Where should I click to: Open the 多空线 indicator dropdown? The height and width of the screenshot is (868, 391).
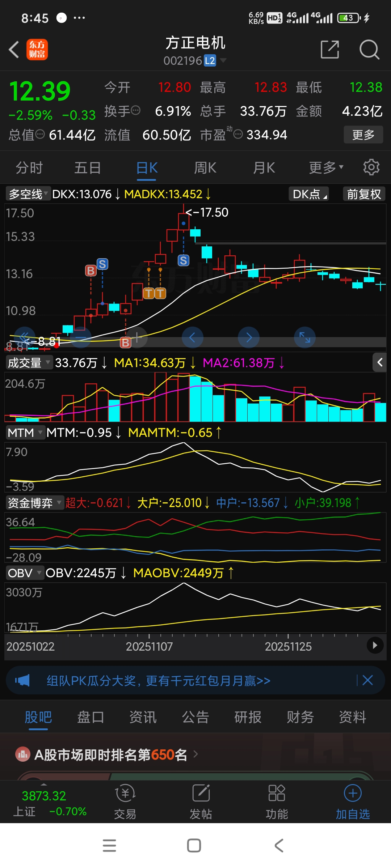[28, 194]
